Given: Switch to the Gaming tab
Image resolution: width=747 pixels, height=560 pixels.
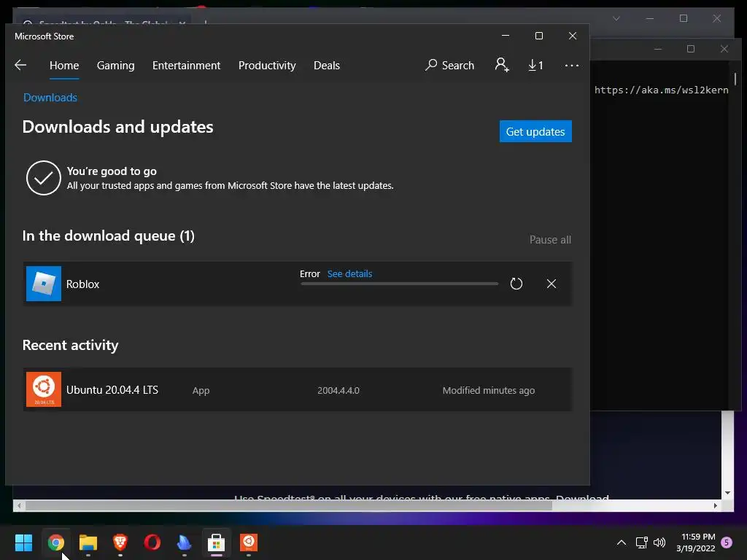Looking at the screenshot, I should pyautogui.click(x=116, y=66).
